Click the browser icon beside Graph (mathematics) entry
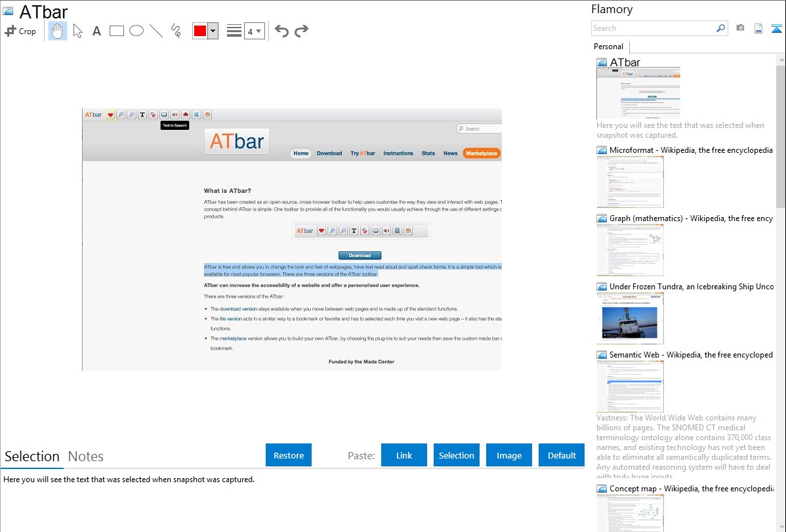This screenshot has height=532, width=786. point(602,218)
